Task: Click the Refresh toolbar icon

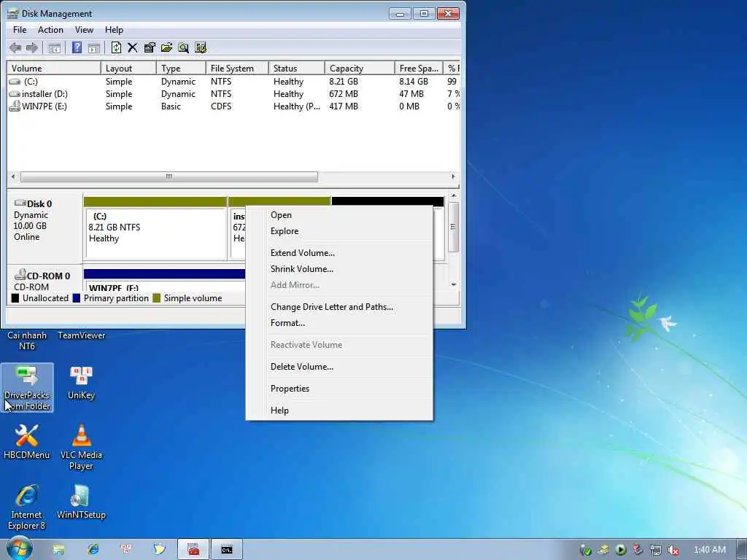Action: pos(116,47)
